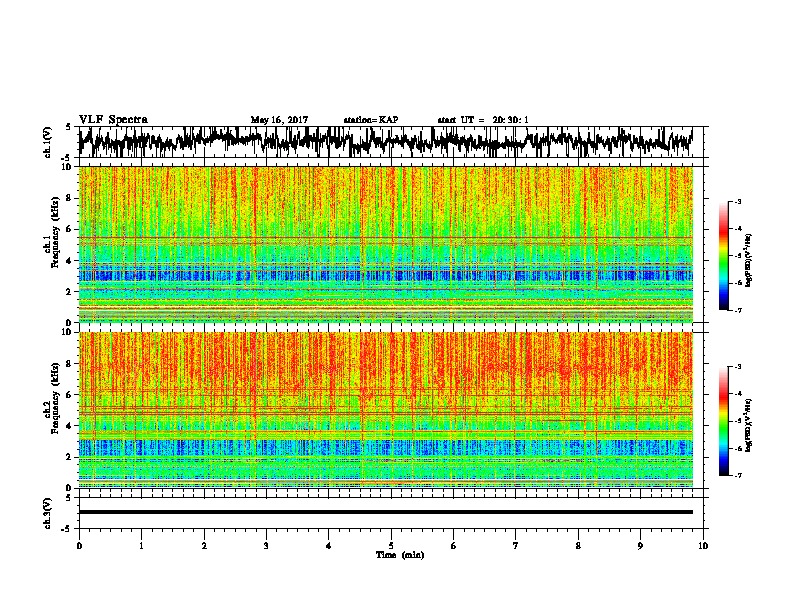Click the ch.1 spectrogram panel
The image size is (792, 612).
[x=385, y=244]
